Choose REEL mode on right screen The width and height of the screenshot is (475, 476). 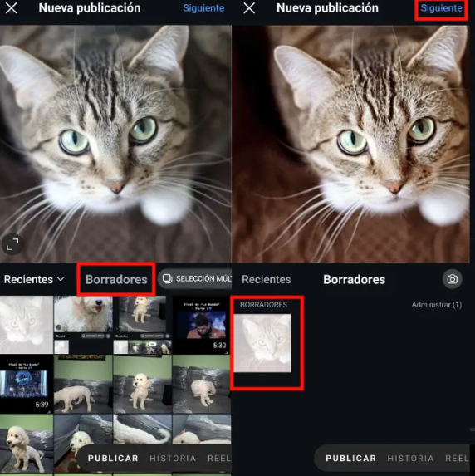(x=457, y=458)
